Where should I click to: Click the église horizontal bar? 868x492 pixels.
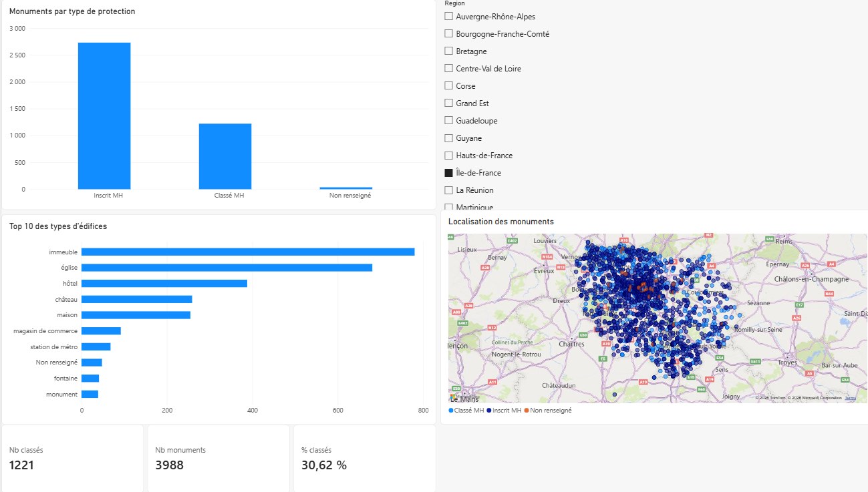pyautogui.click(x=227, y=267)
